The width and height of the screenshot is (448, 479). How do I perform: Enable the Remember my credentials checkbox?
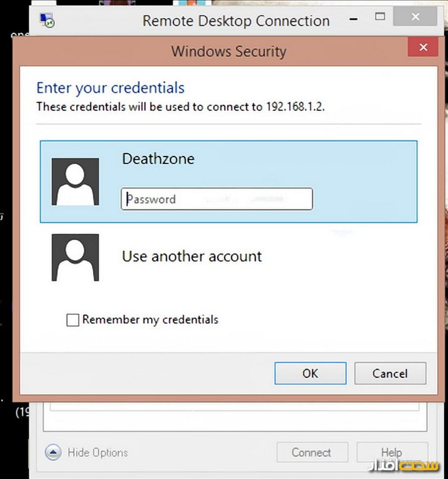[73, 320]
